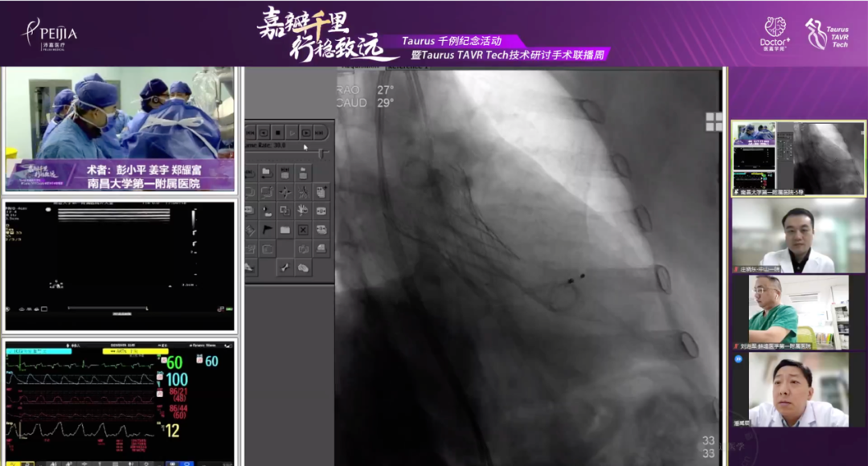This screenshot has width=868, height=466.
Task: Step one frame forward in the cine
Action: (306, 132)
